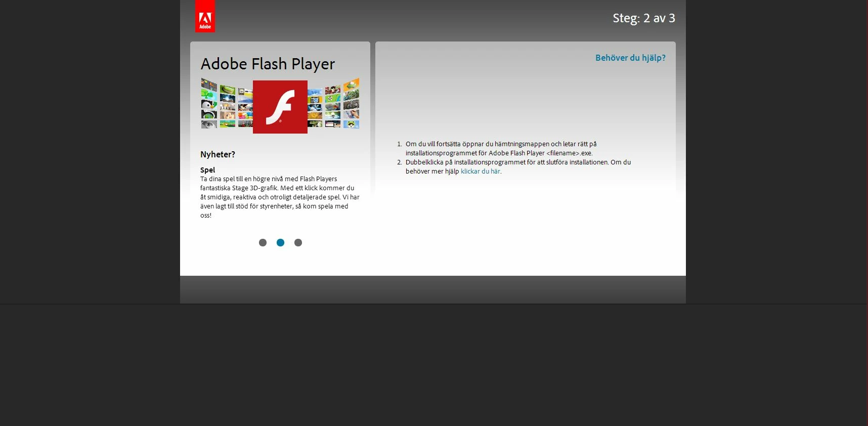The width and height of the screenshot is (868, 426).
Task: Click instruction step 2 starting "Dubbelklicka på"
Action: (x=518, y=166)
